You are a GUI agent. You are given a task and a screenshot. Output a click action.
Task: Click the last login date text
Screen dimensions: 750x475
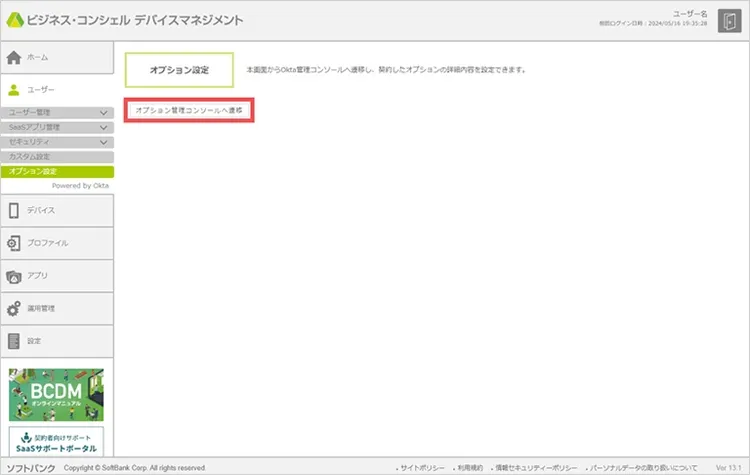[653, 23]
